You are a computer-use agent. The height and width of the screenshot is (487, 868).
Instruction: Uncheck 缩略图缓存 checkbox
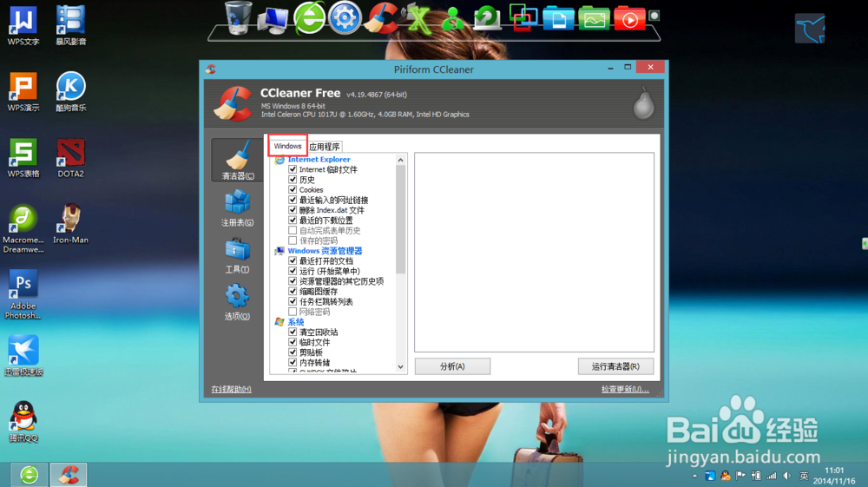[293, 291]
